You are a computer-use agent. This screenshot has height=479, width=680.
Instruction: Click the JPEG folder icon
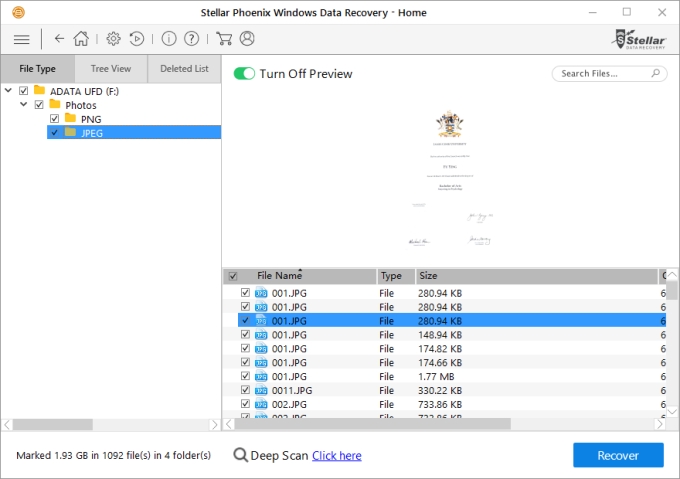70,132
